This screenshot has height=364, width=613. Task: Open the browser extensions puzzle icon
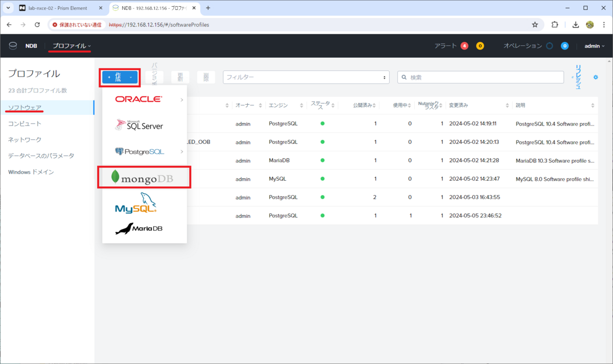pos(555,25)
